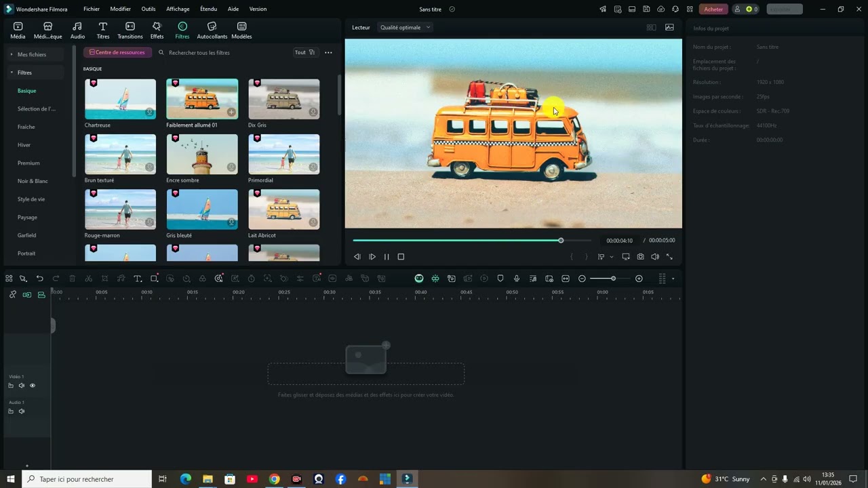The image size is (868, 488).
Task: Open the three-dot more options menu
Action: [328, 52]
